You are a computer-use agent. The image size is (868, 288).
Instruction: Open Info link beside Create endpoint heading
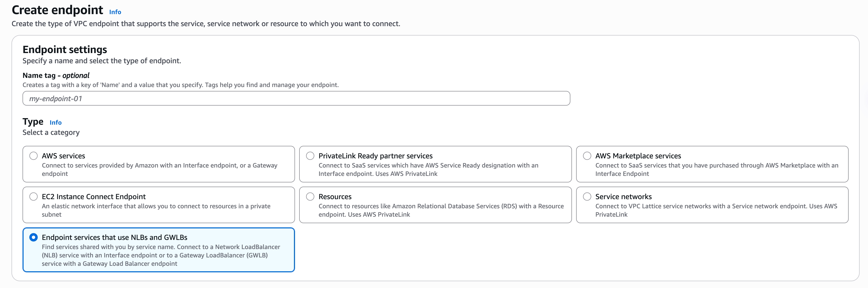[x=115, y=12]
